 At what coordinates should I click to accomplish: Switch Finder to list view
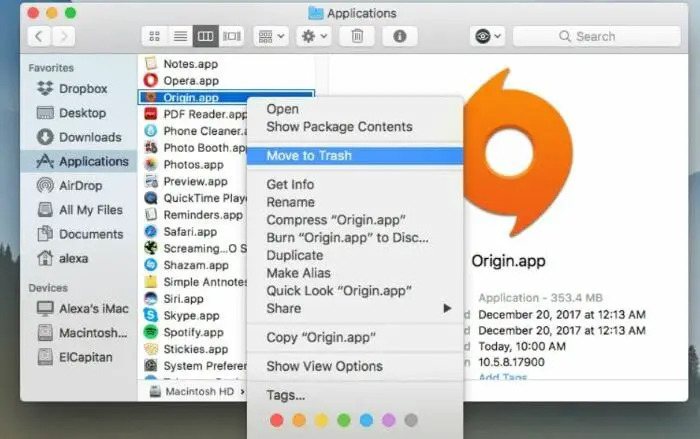[x=180, y=36]
